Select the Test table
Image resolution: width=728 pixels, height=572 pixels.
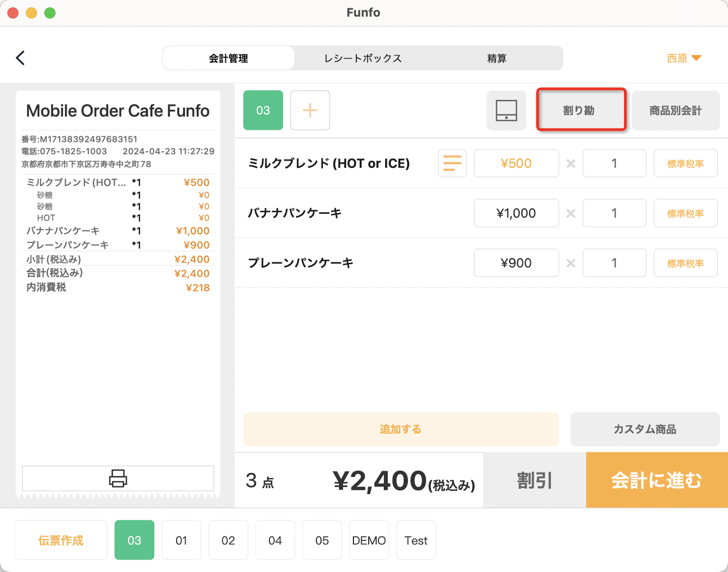(416, 540)
